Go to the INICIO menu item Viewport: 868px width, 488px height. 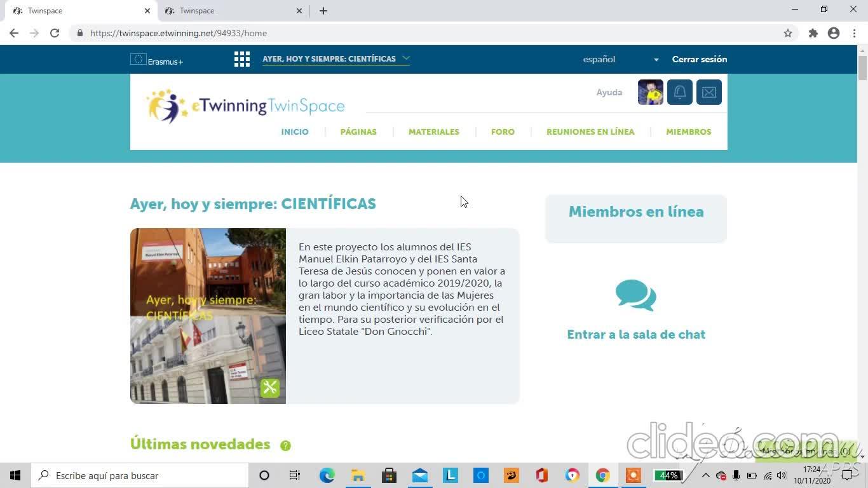point(295,132)
